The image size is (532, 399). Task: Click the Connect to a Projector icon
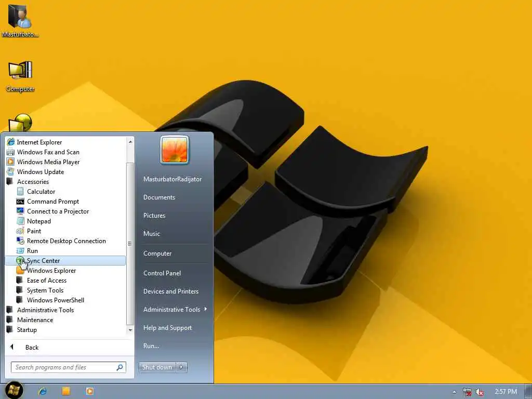[20, 211]
